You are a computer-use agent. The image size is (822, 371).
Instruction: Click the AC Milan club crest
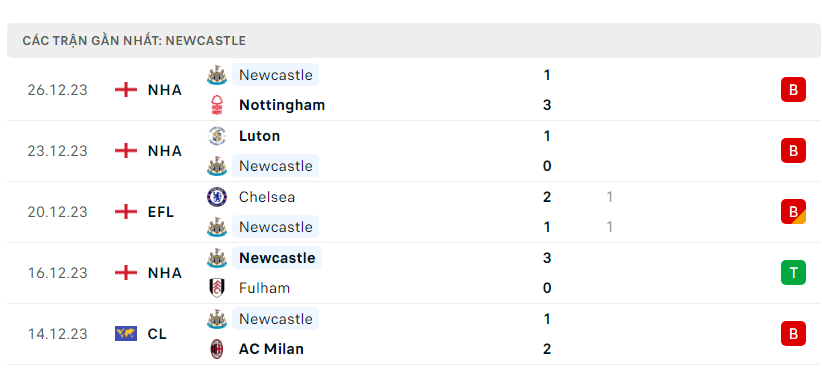point(217,349)
